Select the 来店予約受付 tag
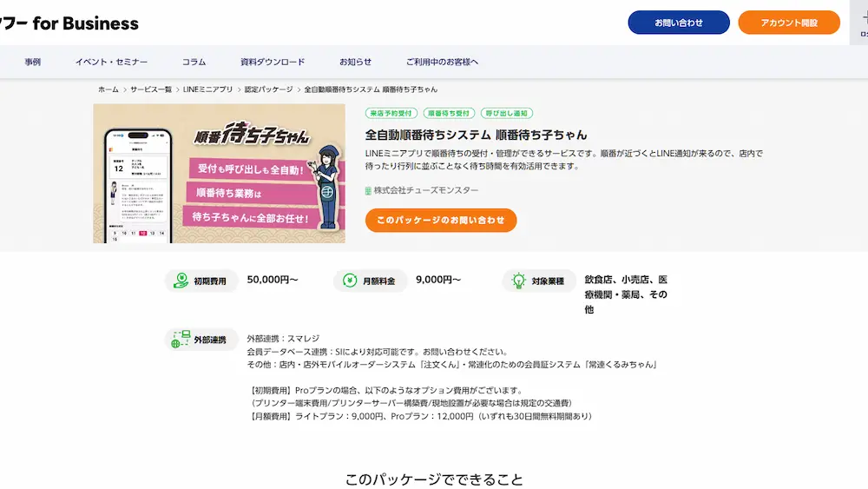Image resolution: width=868 pixels, height=489 pixels. click(391, 113)
